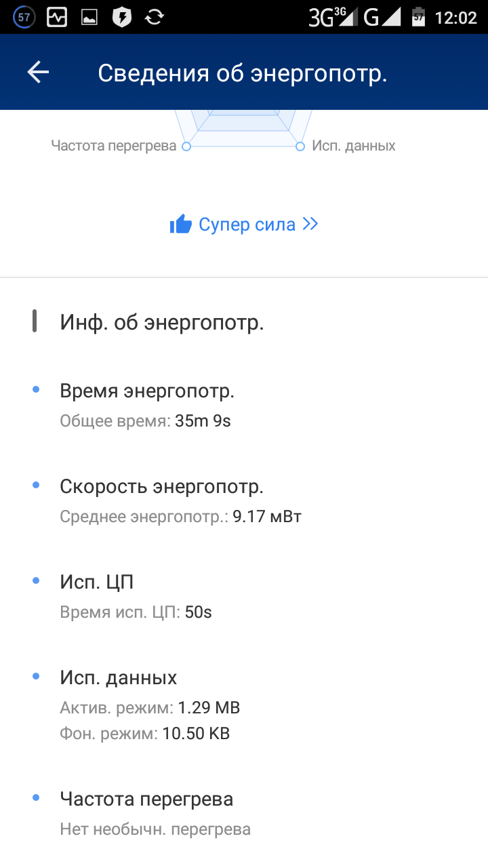
Task: Select the Исп. данных list item
Action: 119,677
